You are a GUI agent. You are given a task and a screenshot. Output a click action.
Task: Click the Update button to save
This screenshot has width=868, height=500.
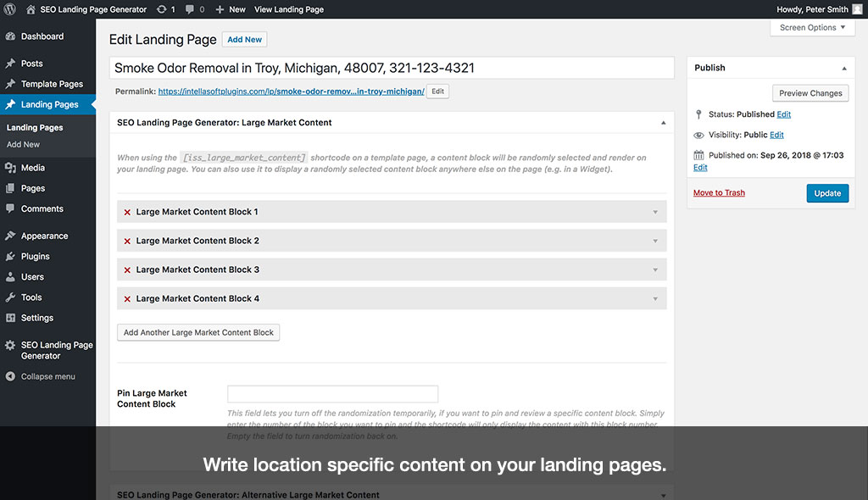click(x=826, y=193)
